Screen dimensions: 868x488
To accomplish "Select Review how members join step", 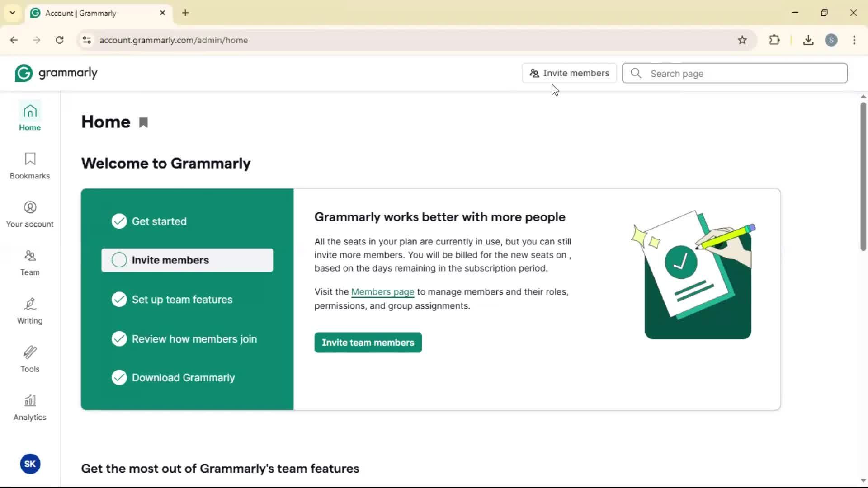I will click(x=193, y=339).
